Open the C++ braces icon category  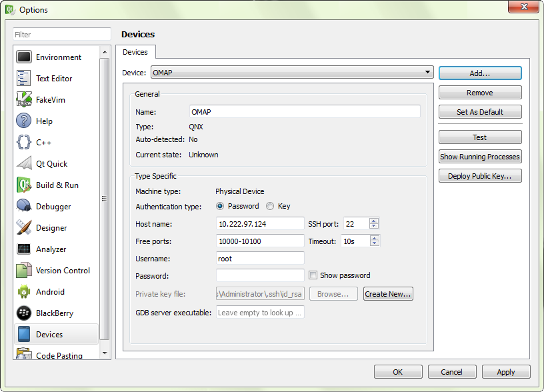[24, 143]
